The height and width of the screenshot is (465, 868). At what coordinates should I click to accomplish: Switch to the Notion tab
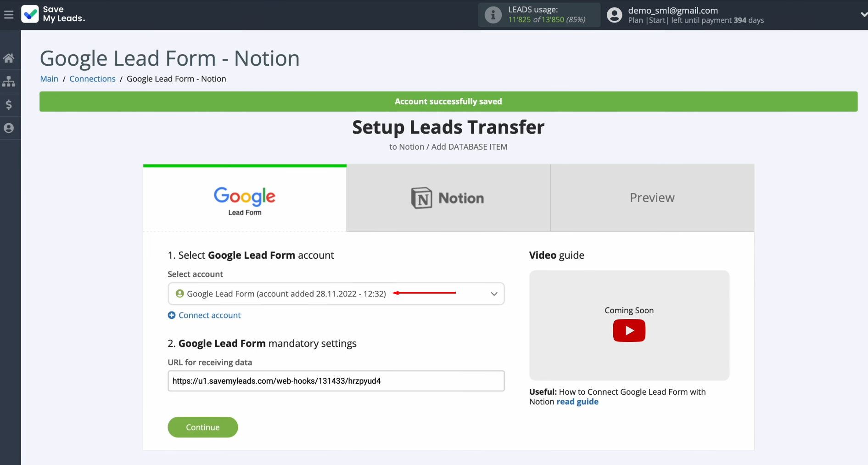(448, 198)
